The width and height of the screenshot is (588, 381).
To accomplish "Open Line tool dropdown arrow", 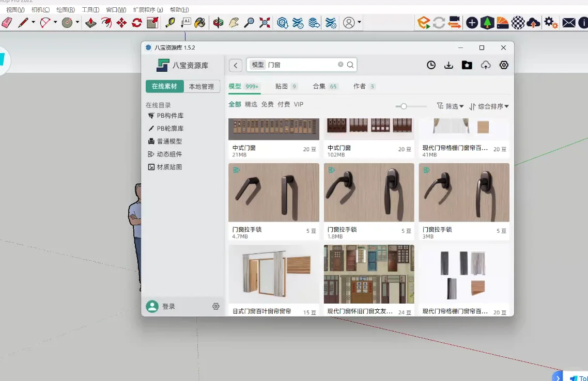I will point(34,23).
